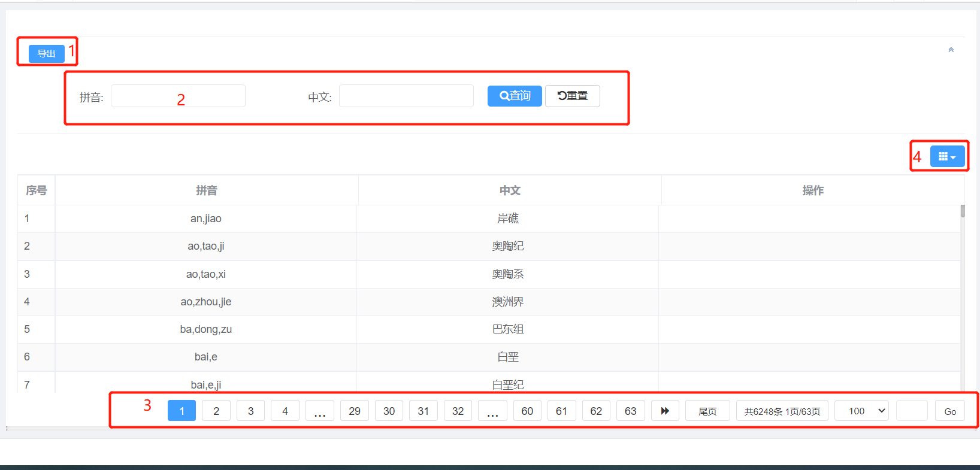980x470 pixels.
Task: Click the 中文 column header
Action: 510,190
